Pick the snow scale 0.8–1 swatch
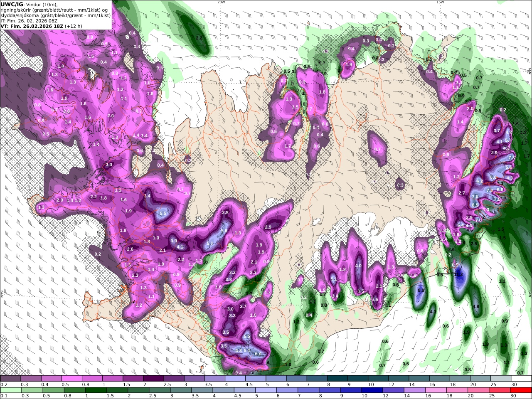Viewport: 532px width, 399px height. click(x=92, y=379)
